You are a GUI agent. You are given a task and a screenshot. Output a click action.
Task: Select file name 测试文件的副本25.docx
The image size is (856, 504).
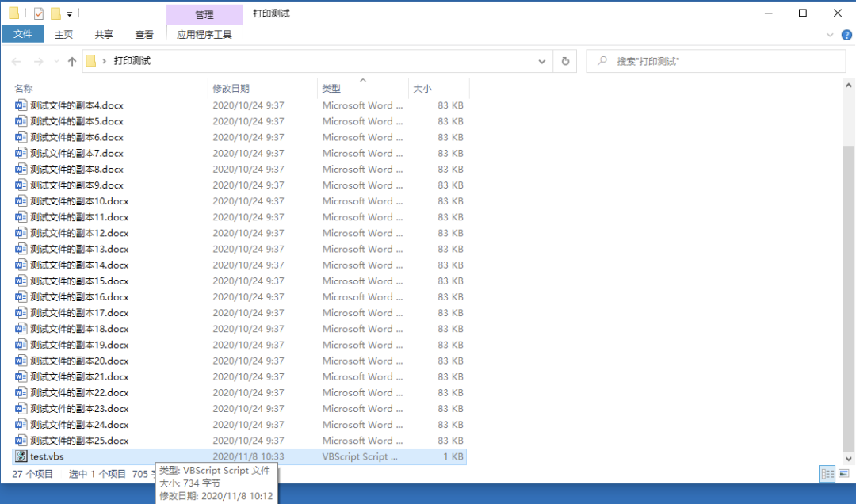pos(79,441)
